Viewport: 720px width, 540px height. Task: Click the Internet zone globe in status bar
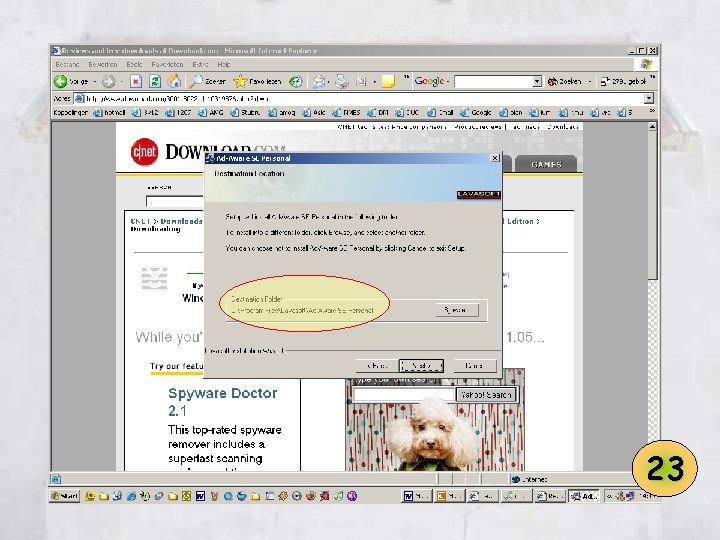pyautogui.click(x=516, y=479)
